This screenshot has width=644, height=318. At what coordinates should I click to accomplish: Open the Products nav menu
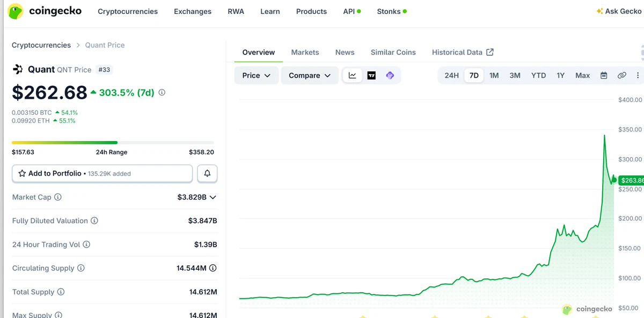pyautogui.click(x=311, y=11)
